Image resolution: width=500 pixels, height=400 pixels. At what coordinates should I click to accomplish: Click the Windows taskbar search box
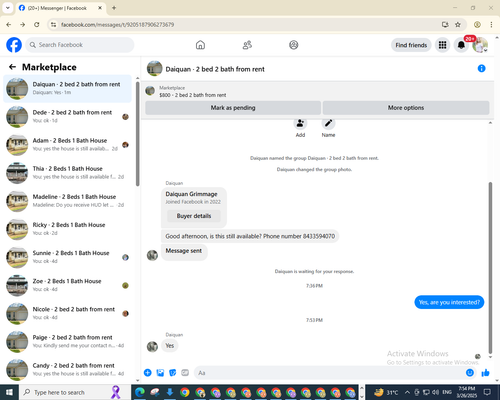[x=74, y=392]
